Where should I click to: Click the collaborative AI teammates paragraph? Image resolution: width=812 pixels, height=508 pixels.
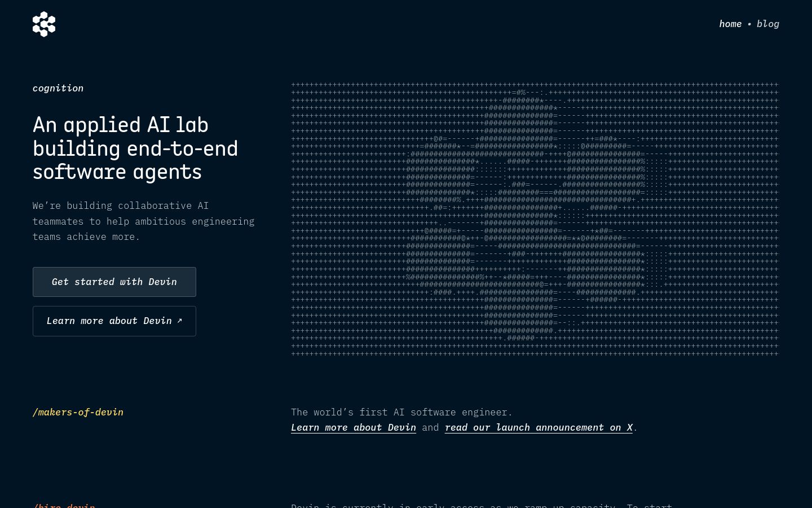point(143,221)
